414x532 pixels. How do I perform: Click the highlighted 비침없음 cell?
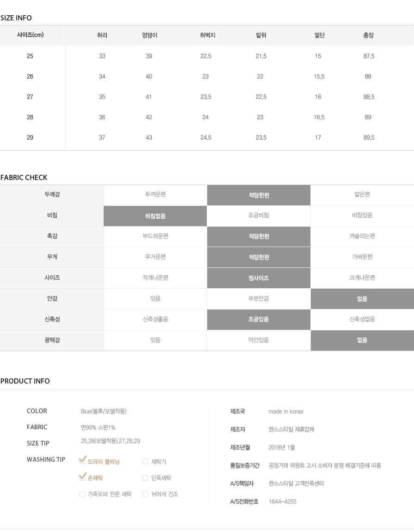click(155, 216)
